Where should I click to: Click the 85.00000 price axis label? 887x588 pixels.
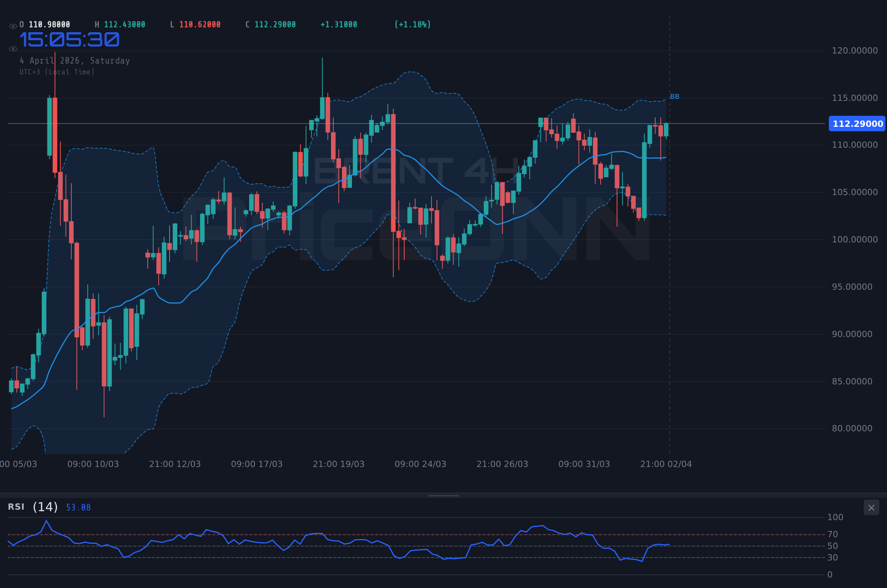pyautogui.click(x=852, y=382)
